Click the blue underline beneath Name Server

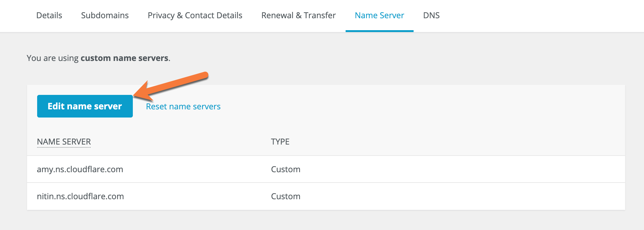point(379,31)
